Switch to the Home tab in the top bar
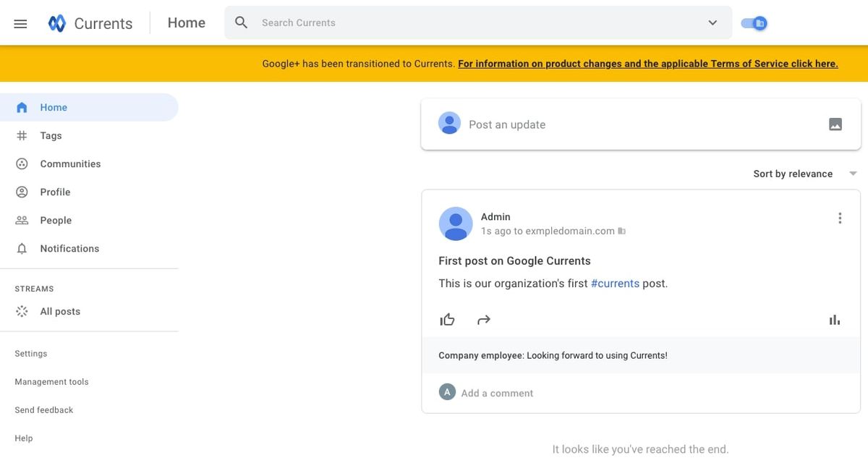This screenshot has width=868, height=463. pos(186,22)
